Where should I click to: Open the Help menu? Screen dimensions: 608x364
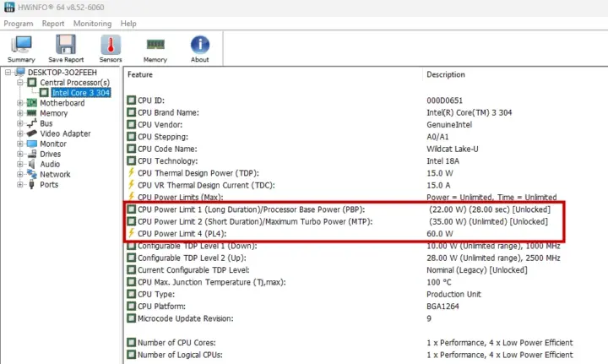128,24
